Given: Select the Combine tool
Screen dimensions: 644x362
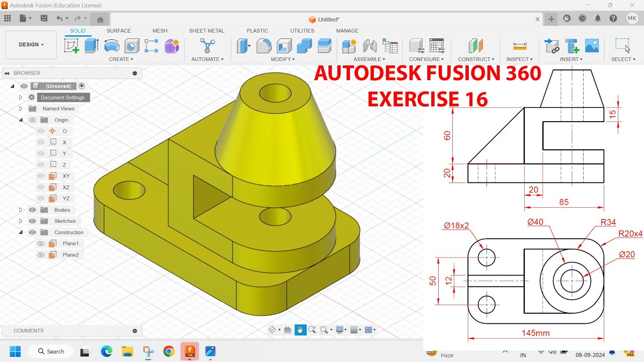Looking at the screenshot, I should point(304,46).
